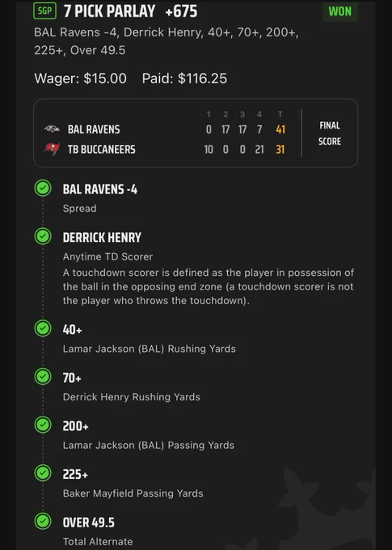Click the Baltimore Ravens team logo

[x=52, y=129]
